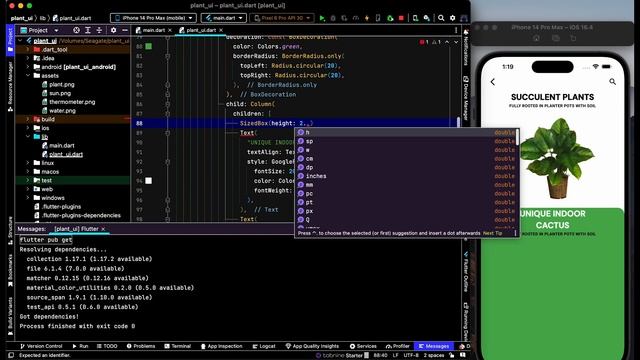This screenshot has width=640, height=360.
Task: Open the Structure tool window on left strip
Action: coord(10,231)
